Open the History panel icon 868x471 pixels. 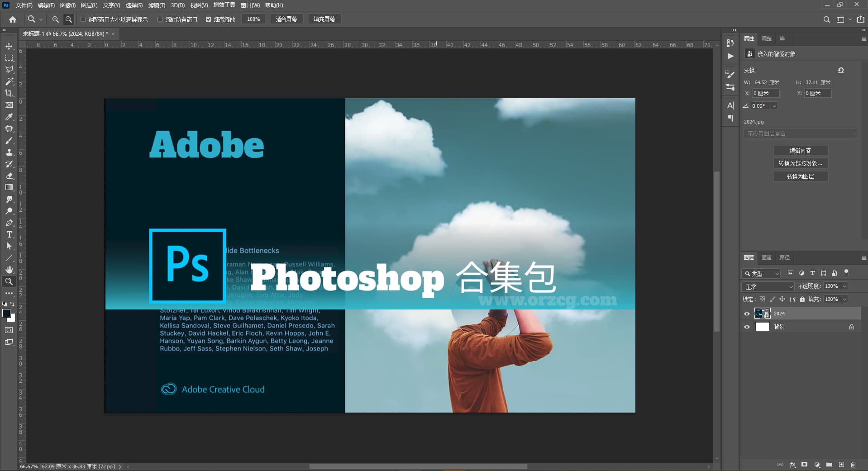(730, 43)
